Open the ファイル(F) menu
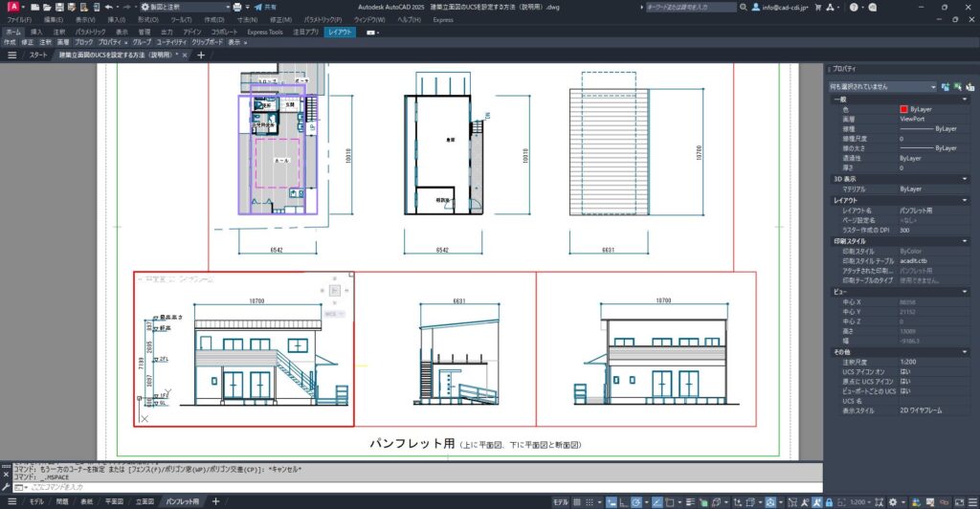This screenshot has width=980, height=509. pos(19,20)
